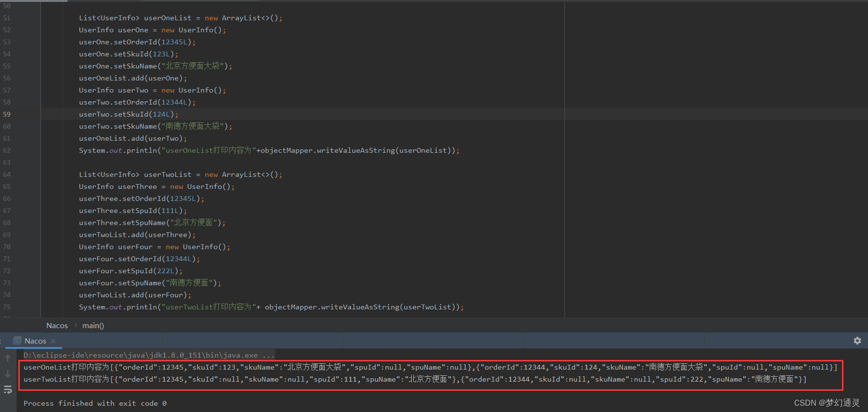868x412 pixels.
Task: Click the println userTwoList statement
Action: point(271,307)
